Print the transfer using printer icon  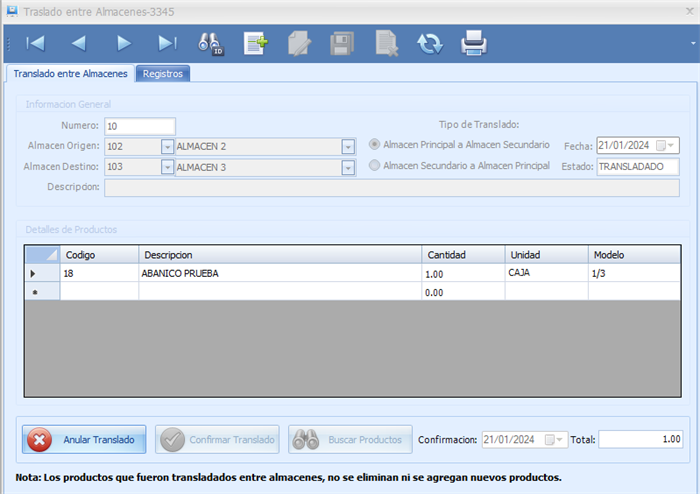[x=473, y=43]
